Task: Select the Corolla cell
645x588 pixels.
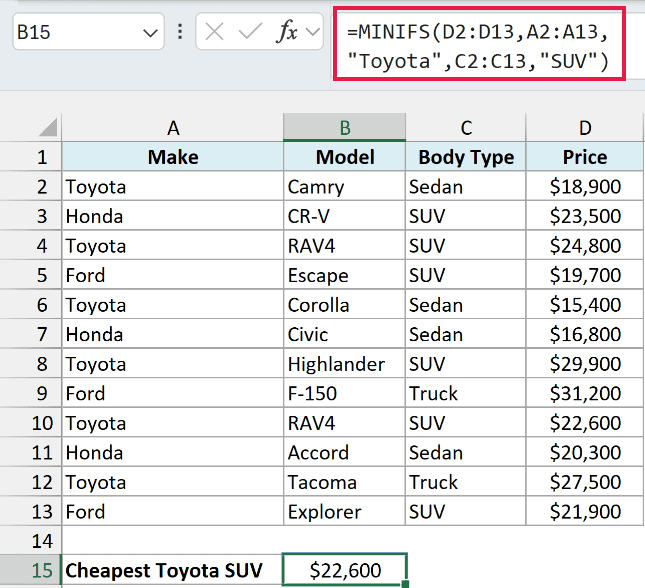Action: pos(345,304)
